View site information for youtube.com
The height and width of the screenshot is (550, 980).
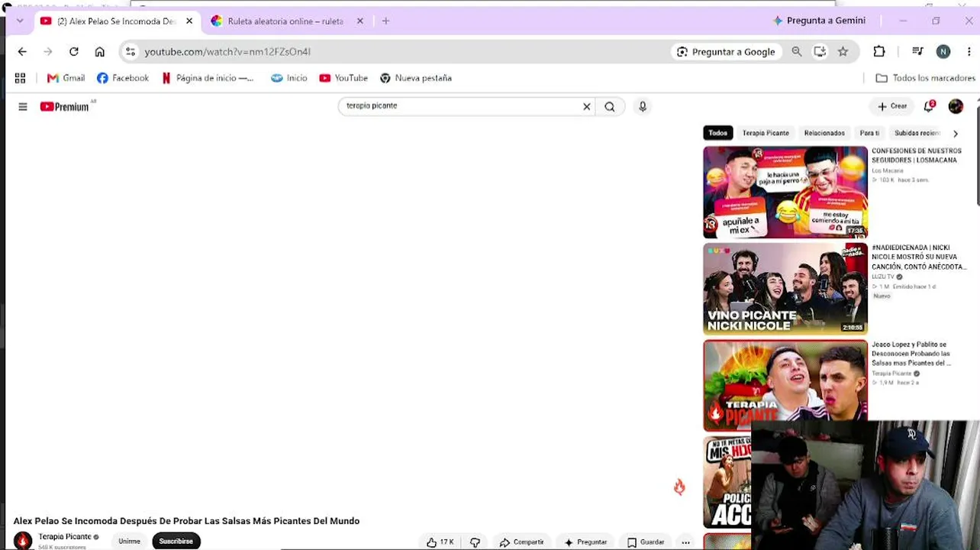(131, 52)
